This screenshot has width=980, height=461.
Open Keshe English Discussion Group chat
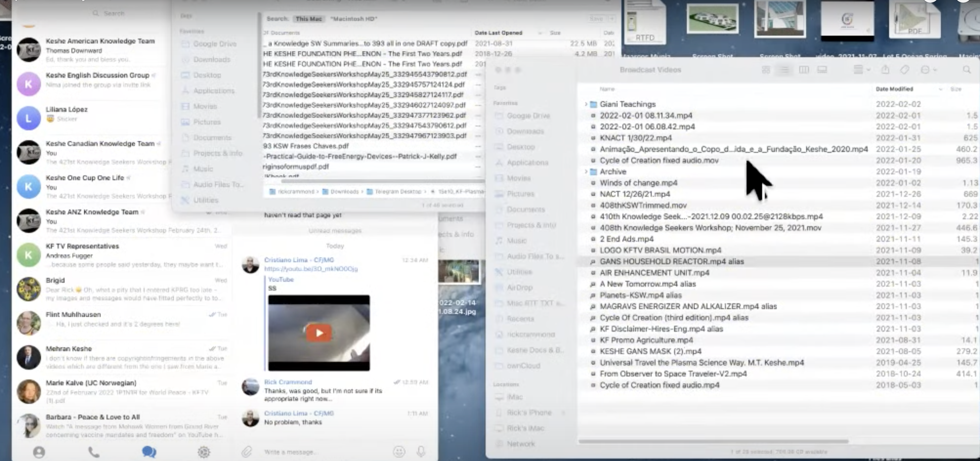pos(91,84)
